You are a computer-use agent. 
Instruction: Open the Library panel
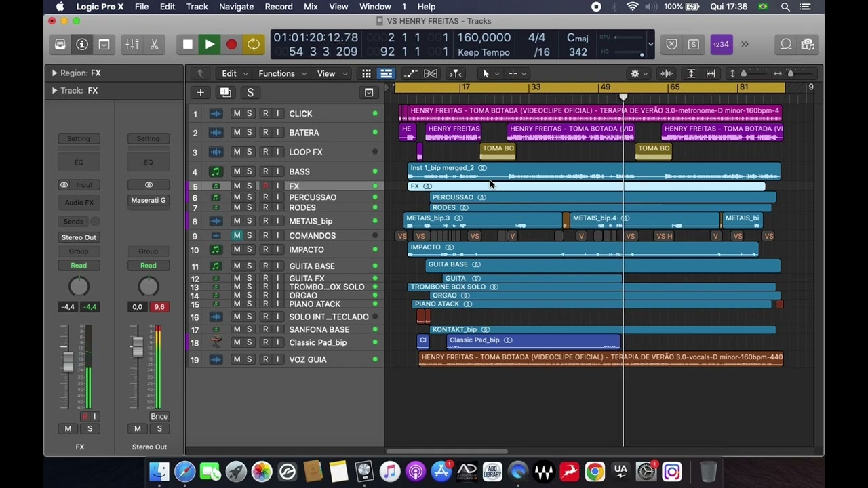(x=60, y=45)
